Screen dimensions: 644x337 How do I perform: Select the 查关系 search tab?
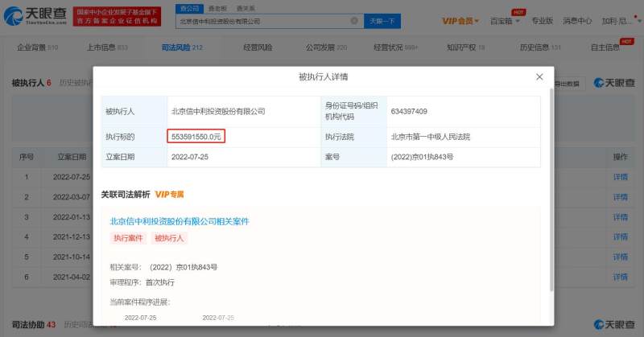246,8
